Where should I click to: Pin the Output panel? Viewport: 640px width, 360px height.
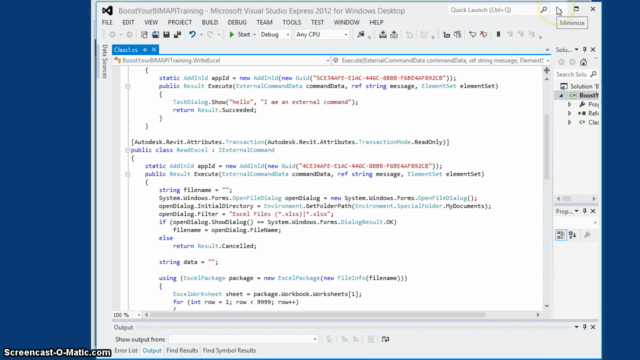coord(584,327)
